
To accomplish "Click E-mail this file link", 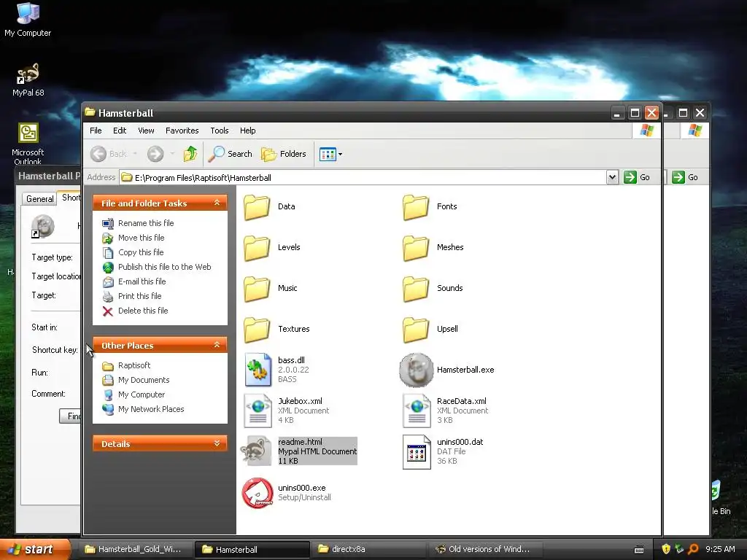I will click(x=142, y=281).
